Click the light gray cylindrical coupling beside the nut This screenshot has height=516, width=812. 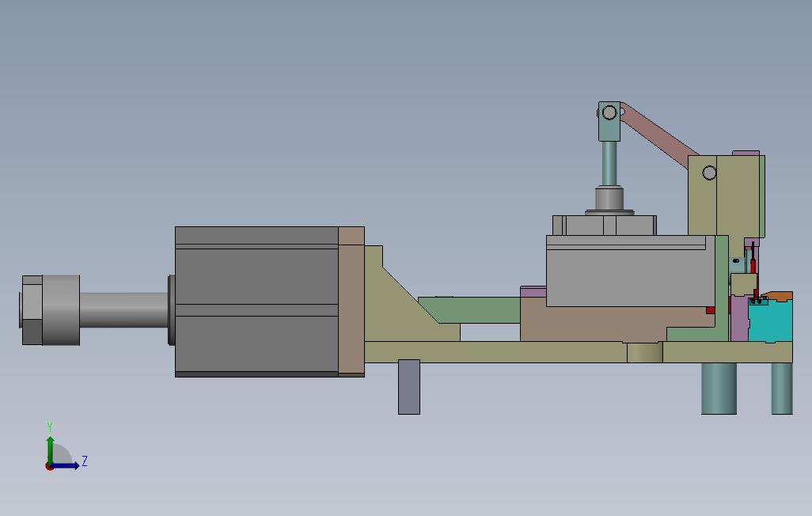coord(61,310)
